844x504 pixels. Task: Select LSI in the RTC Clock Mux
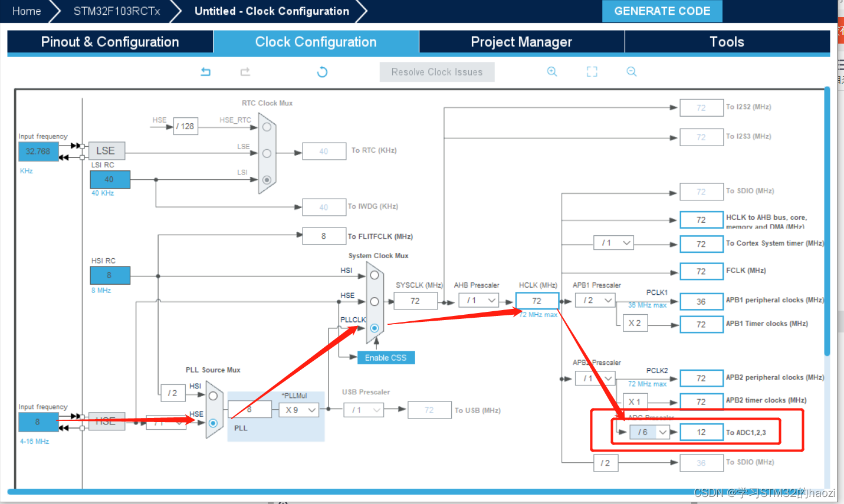pyautogui.click(x=267, y=180)
